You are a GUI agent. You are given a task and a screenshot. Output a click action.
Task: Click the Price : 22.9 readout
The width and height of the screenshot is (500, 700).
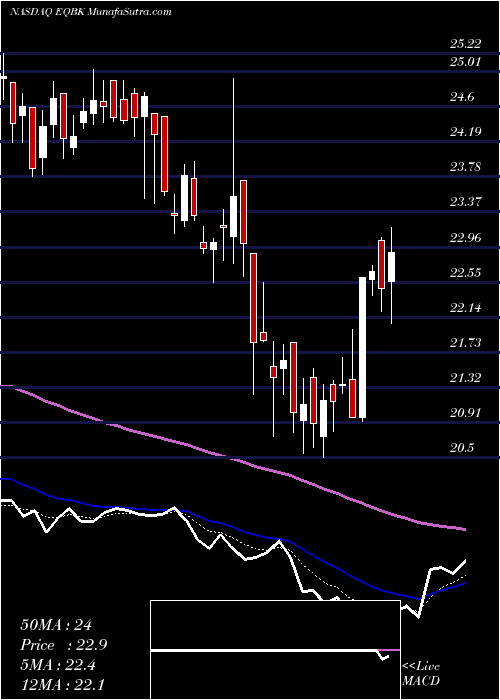coord(63,645)
